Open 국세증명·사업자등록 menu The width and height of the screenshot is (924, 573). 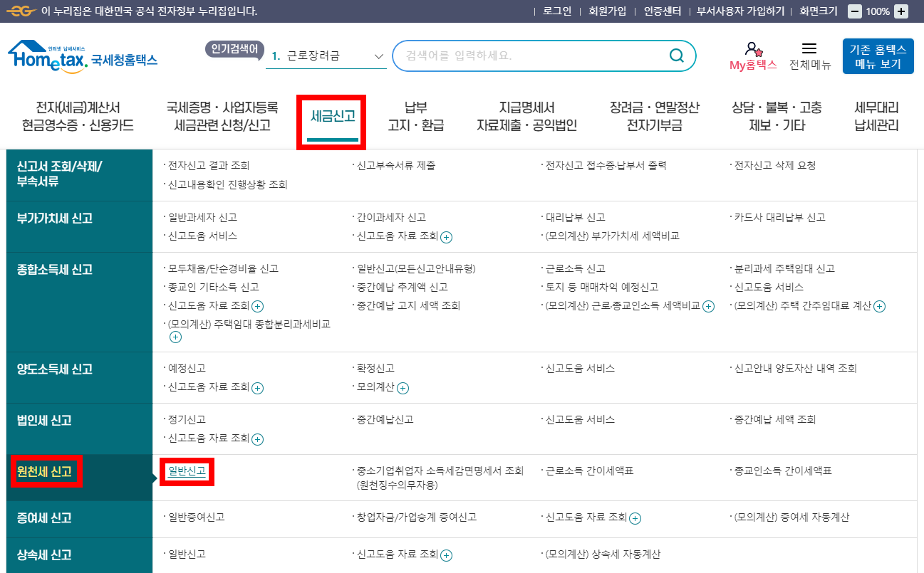(222, 117)
